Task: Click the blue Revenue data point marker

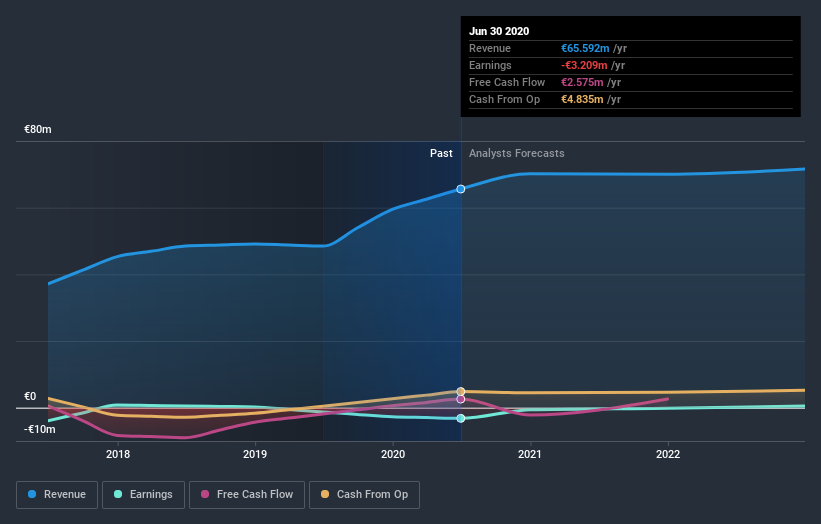Action: pyautogui.click(x=460, y=189)
